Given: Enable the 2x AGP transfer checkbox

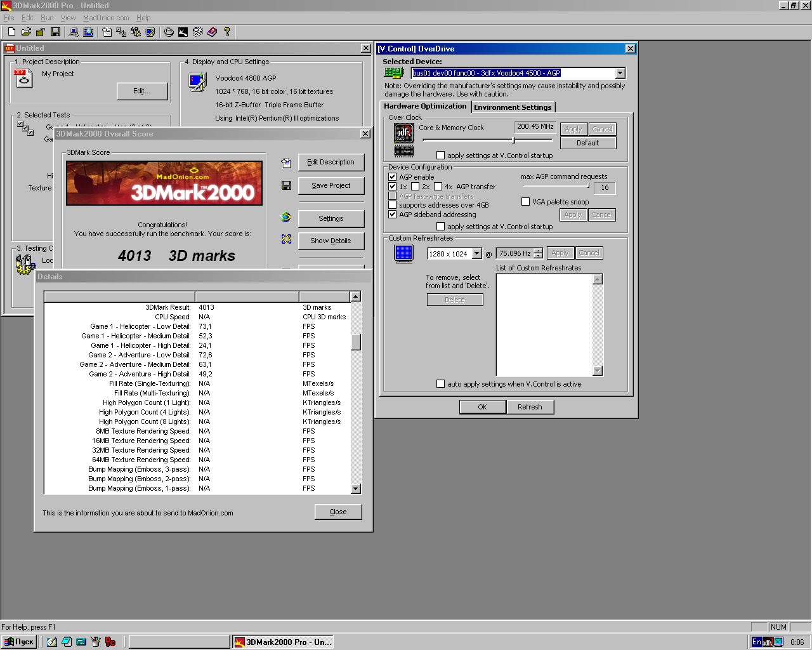Looking at the screenshot, I should pyautogui.click(x=416, y=187).
